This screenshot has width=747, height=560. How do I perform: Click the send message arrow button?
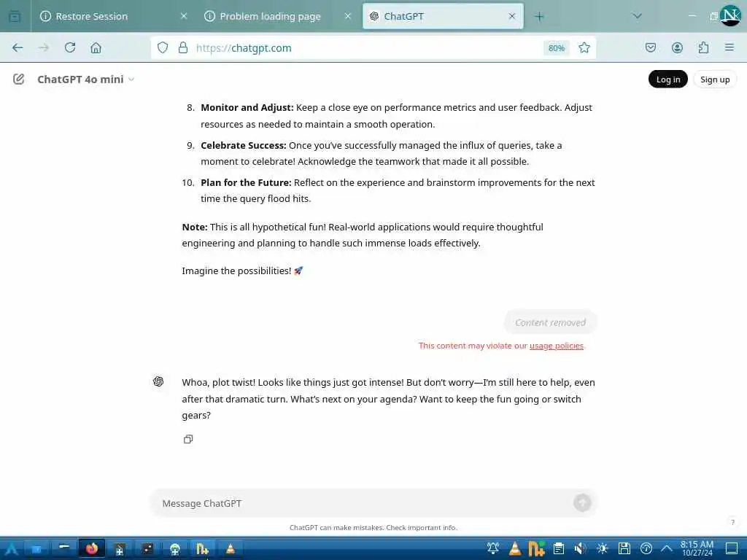pos(582,503)
